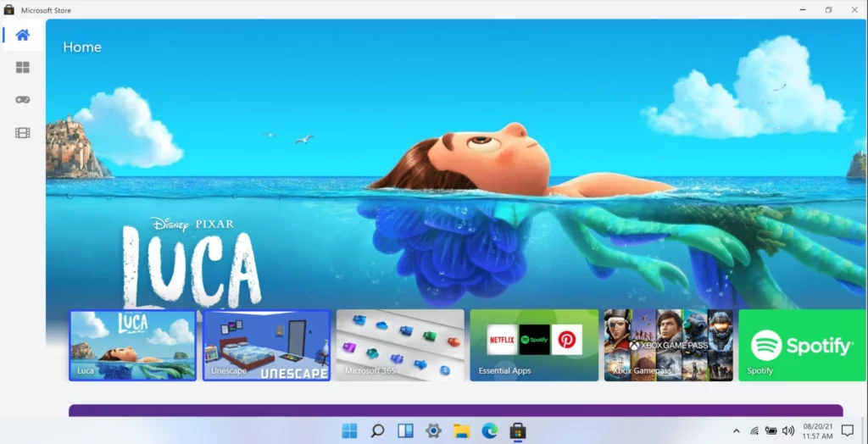Click the volume speaker tray icon

788,430
